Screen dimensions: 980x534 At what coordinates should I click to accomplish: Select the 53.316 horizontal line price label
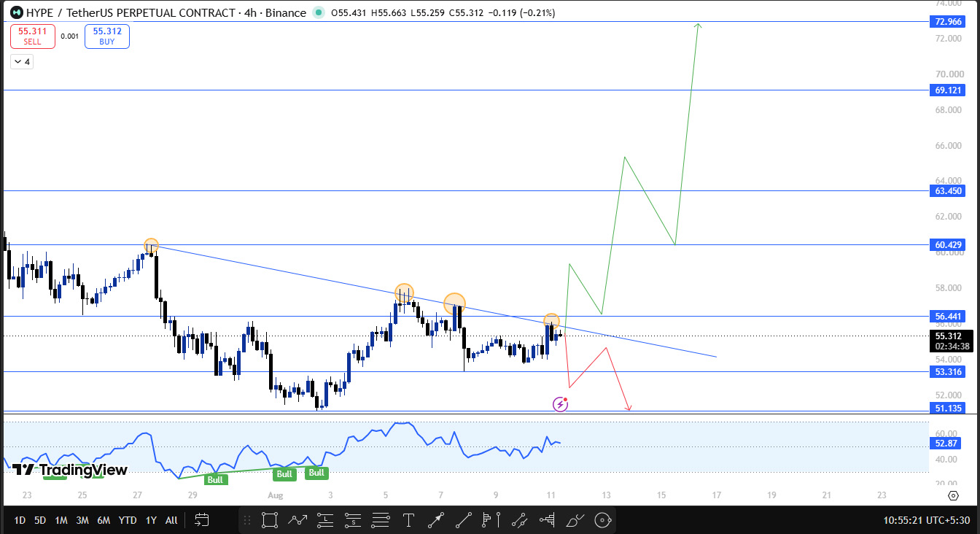pos(948,372)
